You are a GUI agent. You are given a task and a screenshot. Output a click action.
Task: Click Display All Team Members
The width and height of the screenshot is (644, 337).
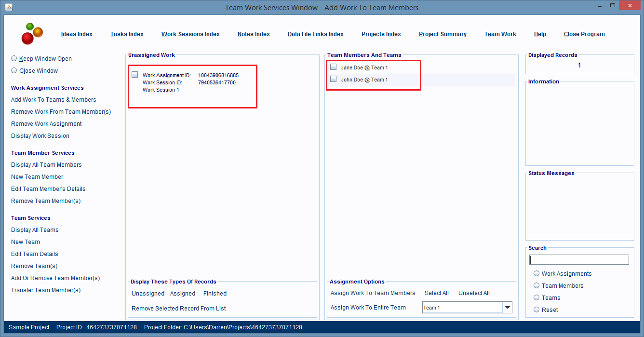tap(46, 165)
